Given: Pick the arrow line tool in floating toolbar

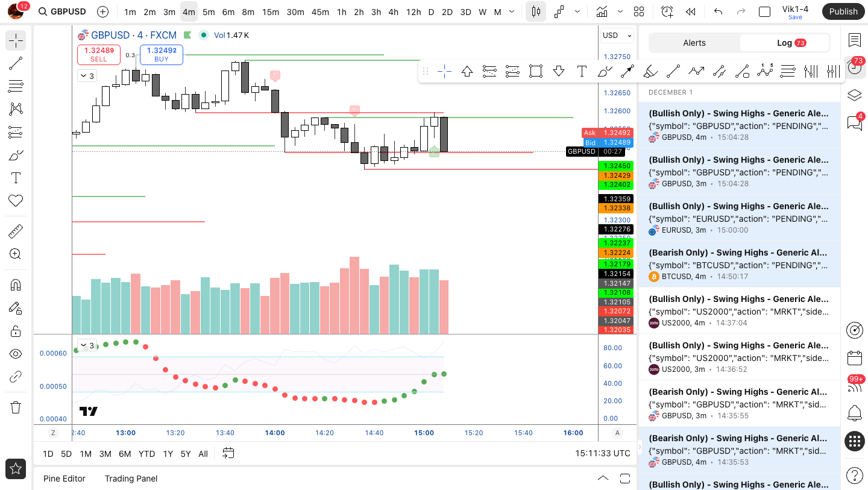Looking at the screenshot, I should (x=627, y=71).
